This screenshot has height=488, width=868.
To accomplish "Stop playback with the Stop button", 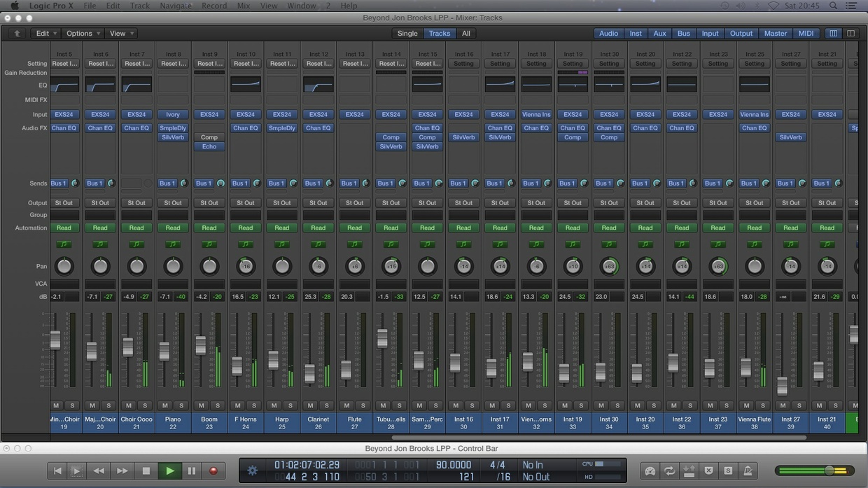I will click(x=146, y=471).
